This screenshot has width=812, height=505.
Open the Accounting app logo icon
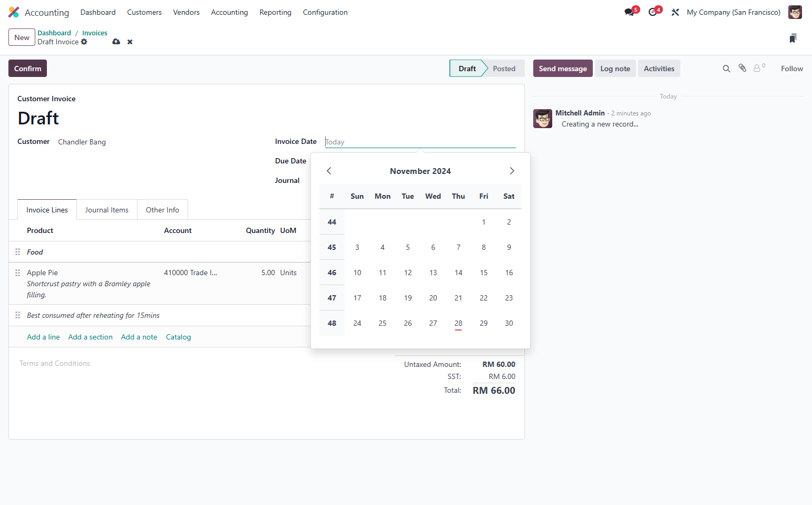(x=14, y=12)
